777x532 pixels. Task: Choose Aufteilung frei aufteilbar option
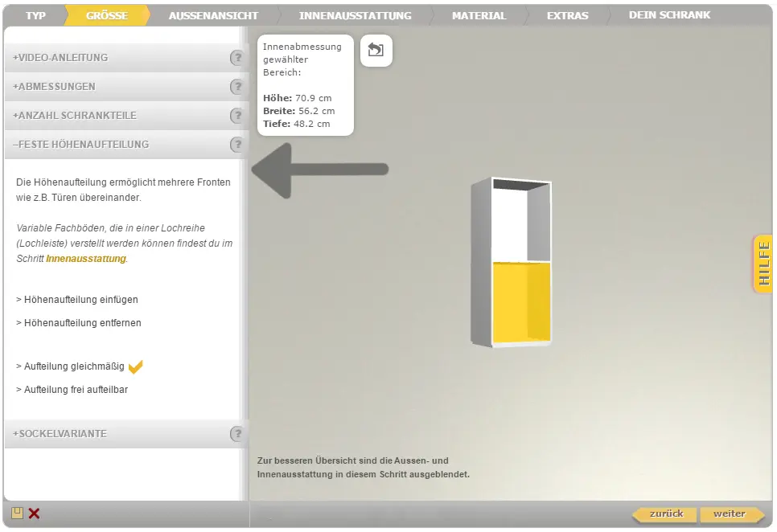click(x=72, y=390)
